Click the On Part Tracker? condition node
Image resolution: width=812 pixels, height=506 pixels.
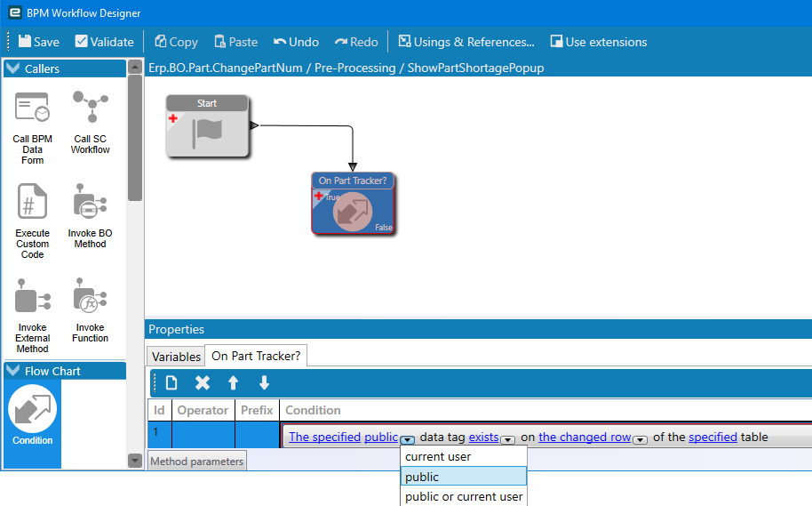point(353,204)
